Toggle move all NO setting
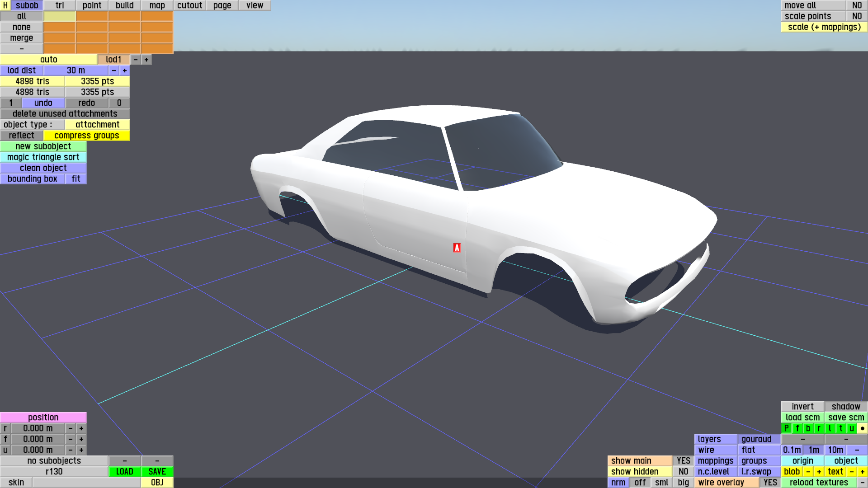 857,5
